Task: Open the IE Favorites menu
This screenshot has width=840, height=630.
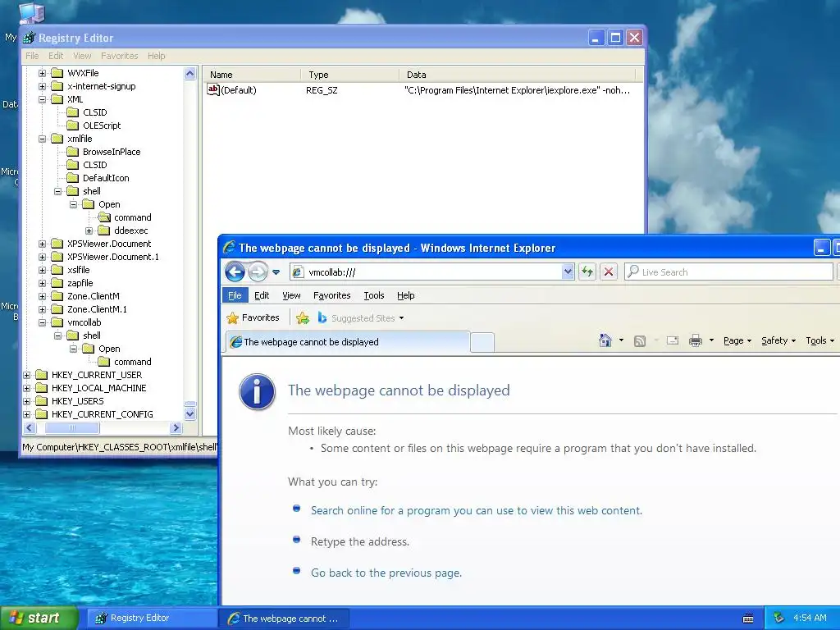Action: (x=331, y=295)
